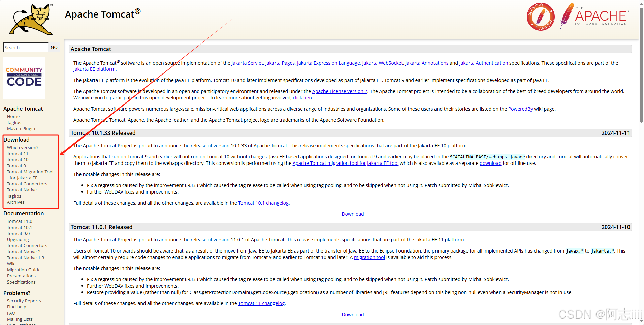Click the 2024-11-11 release date

point(616,133)
